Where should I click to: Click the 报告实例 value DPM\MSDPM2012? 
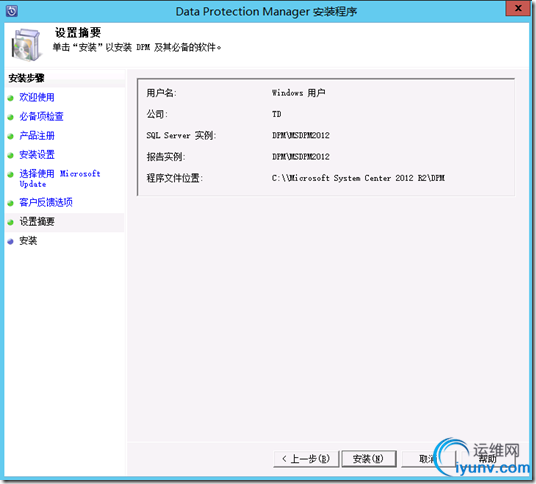301,157
